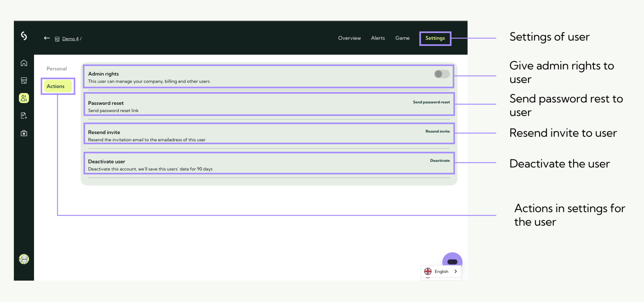Select the Users sidebar icon
The width and height of the screenshot is (644, 302).
[24, 98]
